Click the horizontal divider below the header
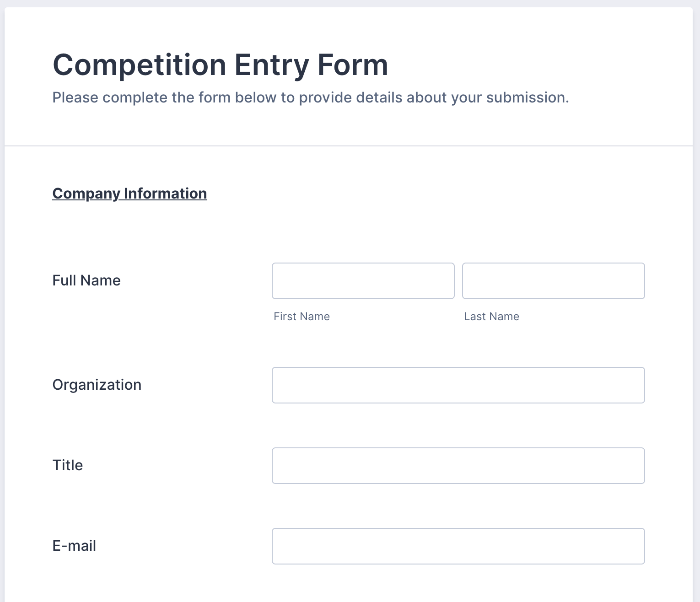Image resolution: width=700 pixels, height=602 pixels. click(349, 146)
